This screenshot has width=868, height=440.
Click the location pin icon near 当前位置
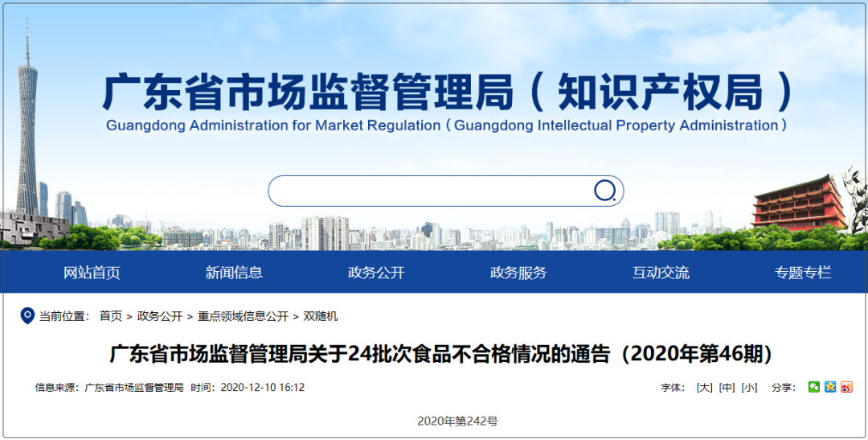[x=27, y=315]
